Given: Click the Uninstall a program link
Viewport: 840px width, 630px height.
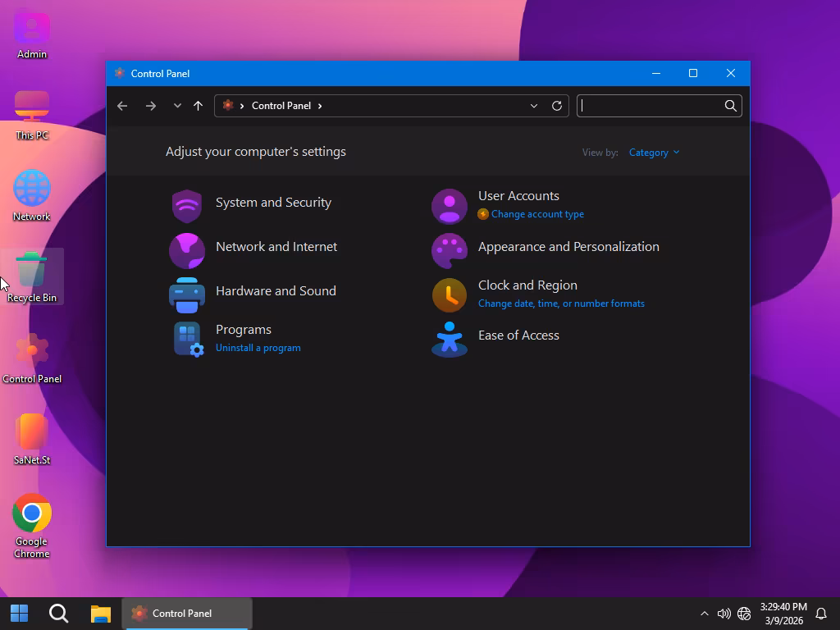Looking at the screenshot, I should [258, 348].
